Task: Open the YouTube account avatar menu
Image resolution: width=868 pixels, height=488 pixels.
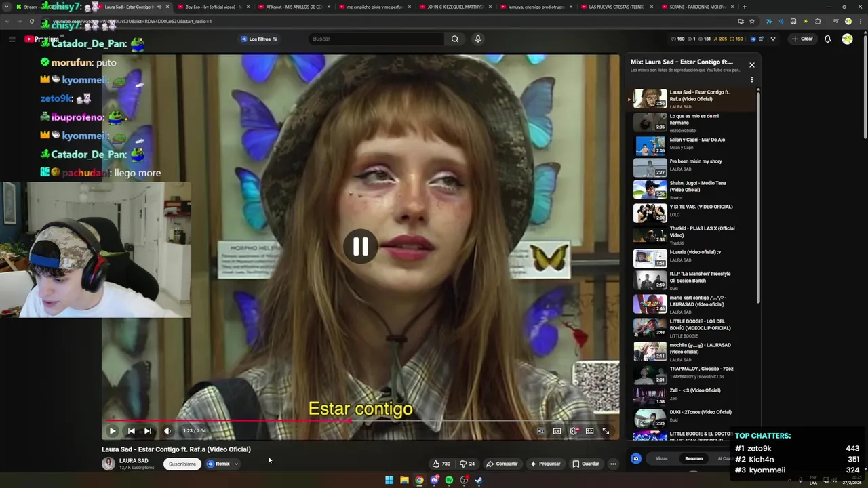Action: point(847,39)
